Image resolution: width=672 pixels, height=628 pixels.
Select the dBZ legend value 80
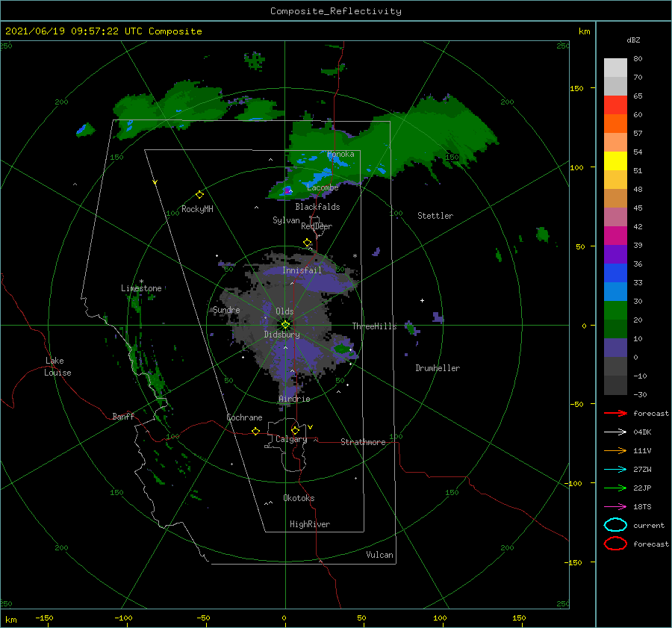(638, 59)
